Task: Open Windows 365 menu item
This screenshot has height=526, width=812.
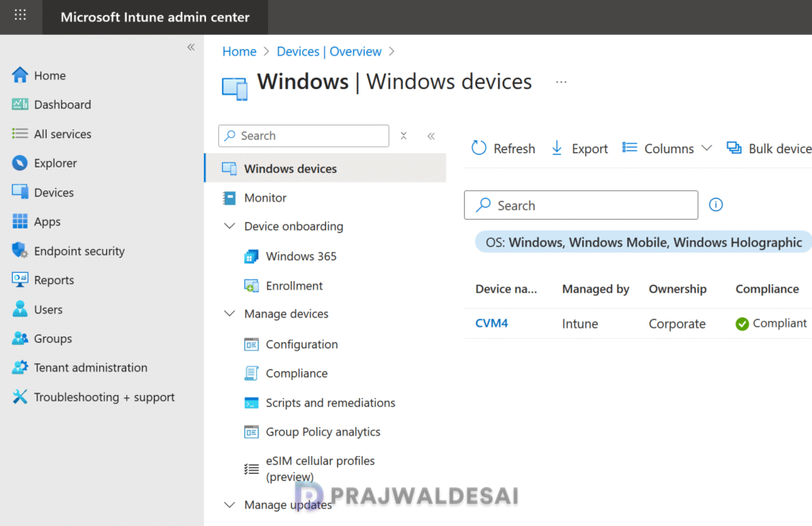Action: click(301, 256)
